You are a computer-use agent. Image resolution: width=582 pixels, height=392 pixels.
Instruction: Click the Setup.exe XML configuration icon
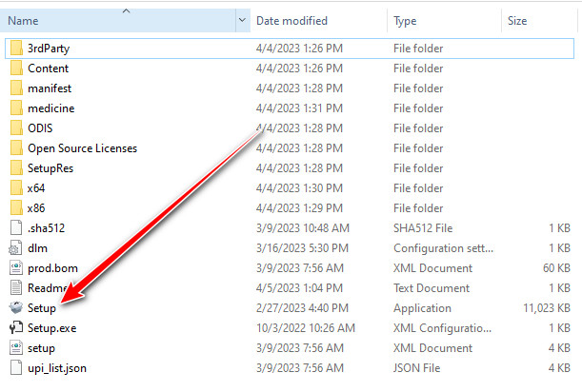click(15, 327)
